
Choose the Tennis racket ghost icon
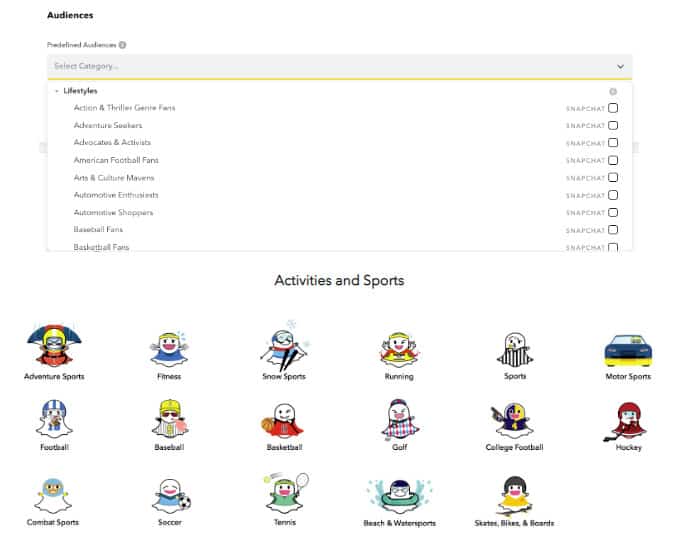click(287, 494)
